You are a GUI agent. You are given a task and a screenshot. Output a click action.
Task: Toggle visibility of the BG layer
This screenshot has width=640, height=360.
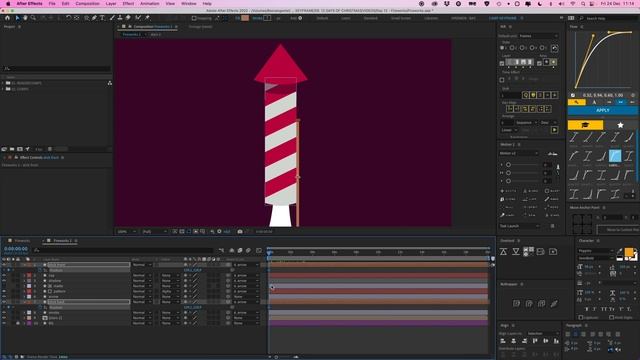[4, 323]
